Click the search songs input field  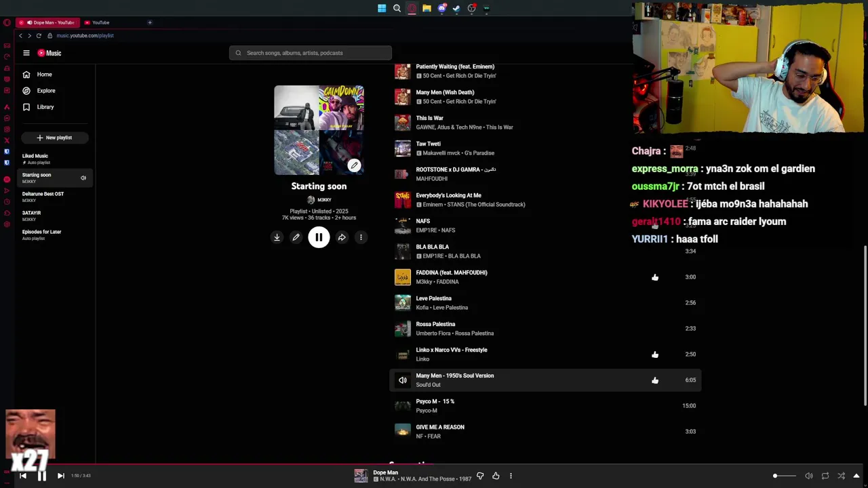coord(311,53)
